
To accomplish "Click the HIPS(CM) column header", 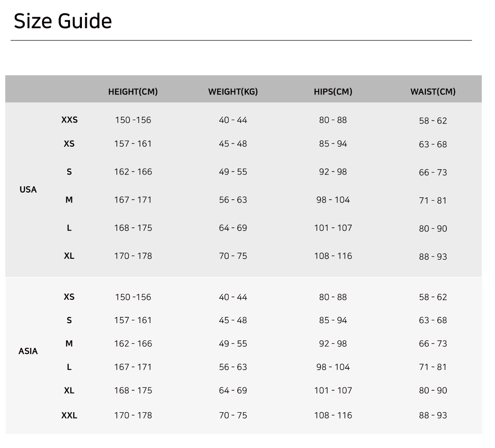I will (333, 92).
